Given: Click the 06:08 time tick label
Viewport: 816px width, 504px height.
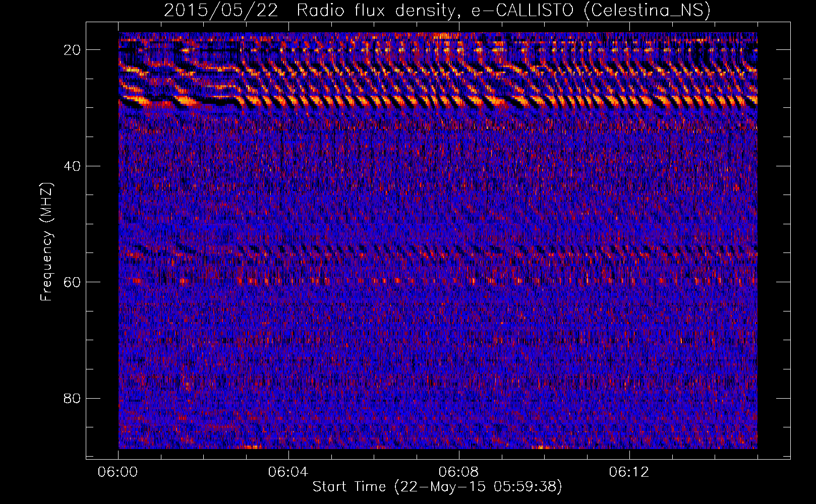Looking at the screenshot, I should pos(459,472).
